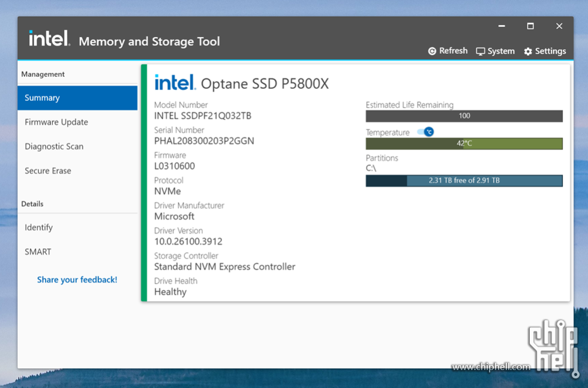Open the System view button
The width and height of the screenshot is (588, 388).
point(501,51)
